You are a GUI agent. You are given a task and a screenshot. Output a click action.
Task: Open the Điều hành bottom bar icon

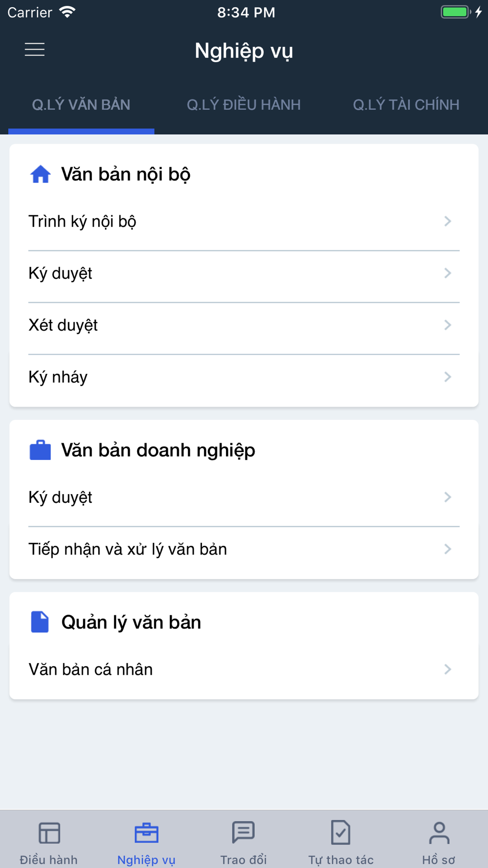pyautogui.click(x=49, y=833)
